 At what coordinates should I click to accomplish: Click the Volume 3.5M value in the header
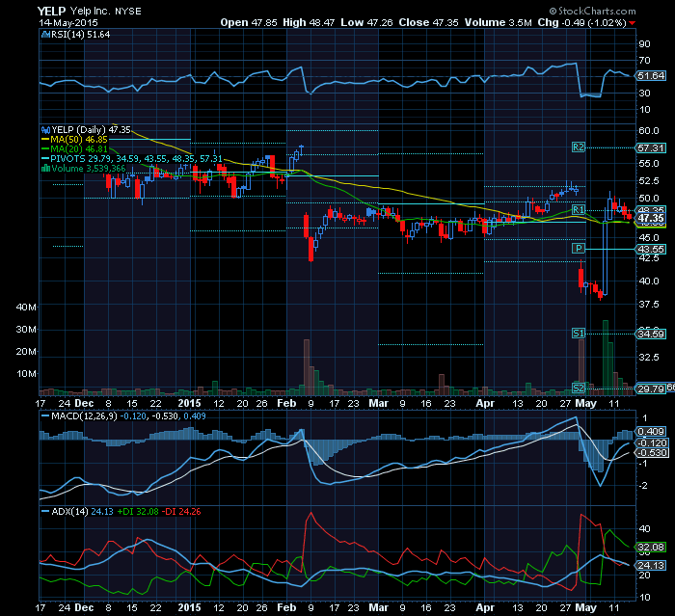499,22
